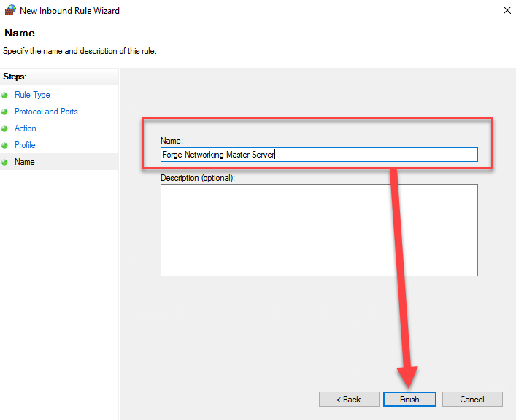Image resolution: width=516 pixels, height=420 pixels.
Task: Click the green bullet beside Protocol and Ports
Action: point(4,112)
